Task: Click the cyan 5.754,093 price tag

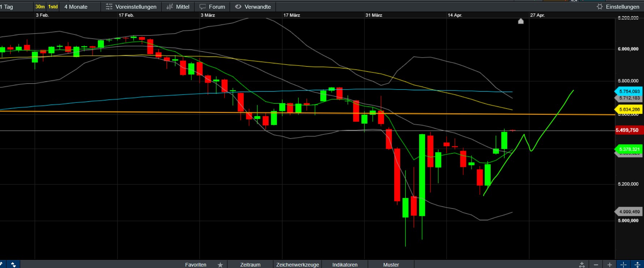Action: pos(629,91)
